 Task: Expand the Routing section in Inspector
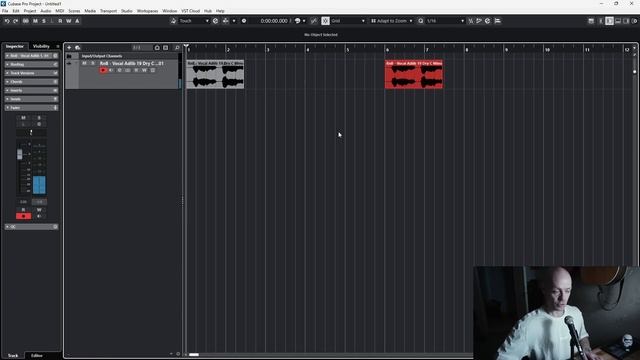pos(31,64)
